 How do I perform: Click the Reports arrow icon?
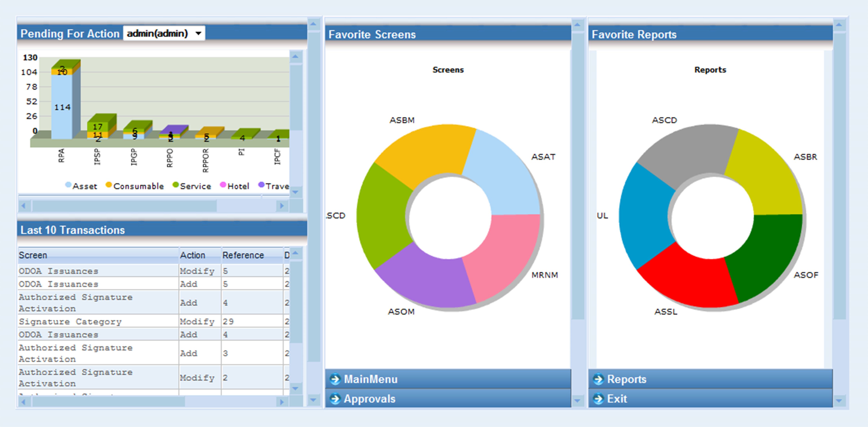click(x=598, y=379)
